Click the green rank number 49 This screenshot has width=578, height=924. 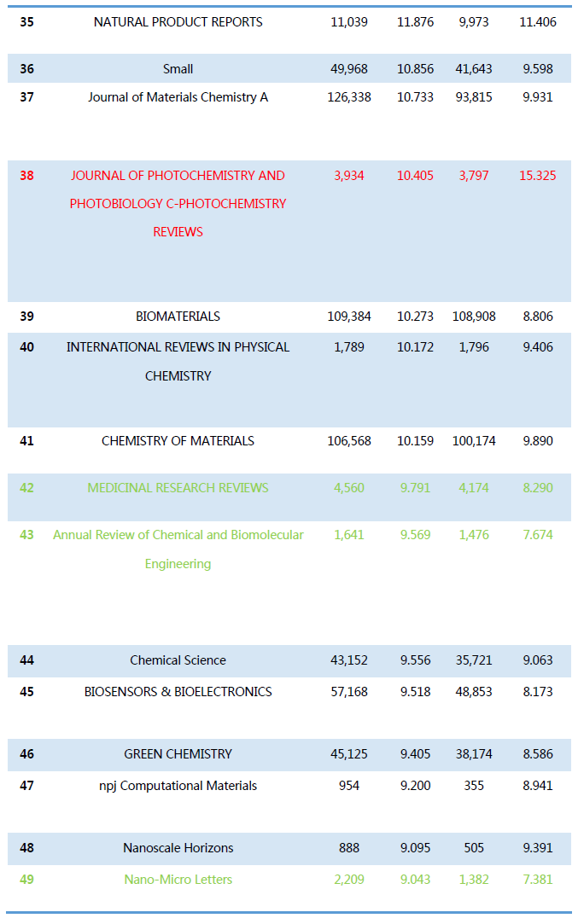[x=27, y=880]
